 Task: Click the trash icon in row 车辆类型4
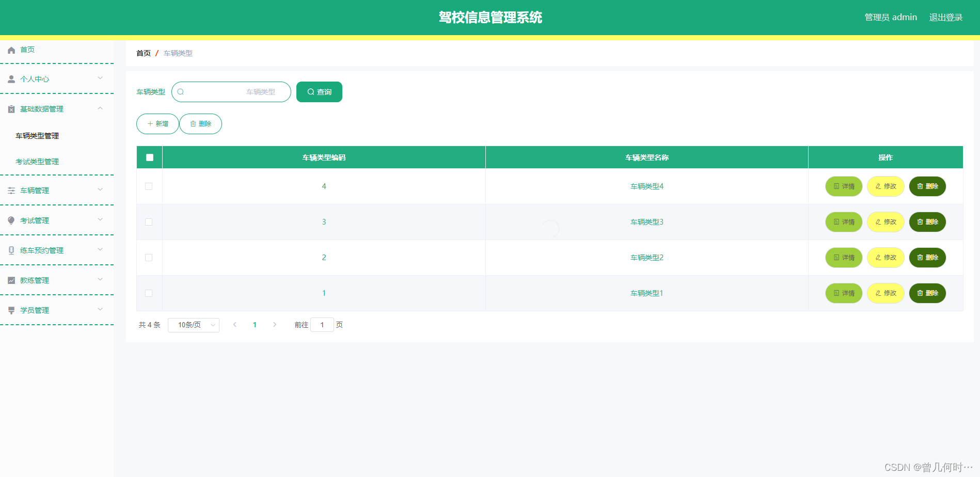point(920,186)
